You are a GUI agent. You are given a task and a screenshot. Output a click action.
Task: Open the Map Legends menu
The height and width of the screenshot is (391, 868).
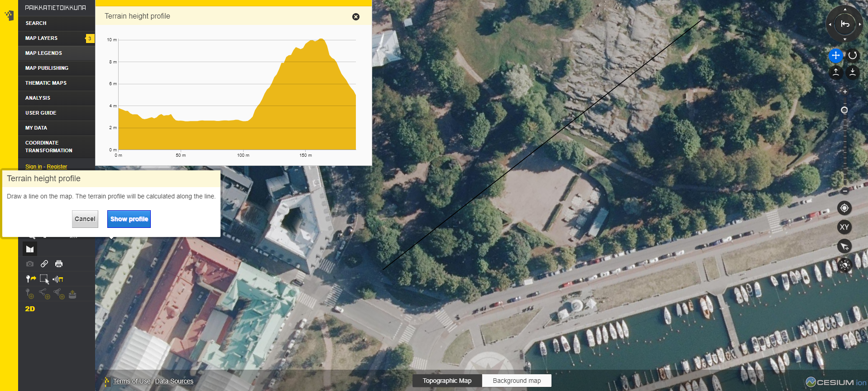tap(57, 53)
